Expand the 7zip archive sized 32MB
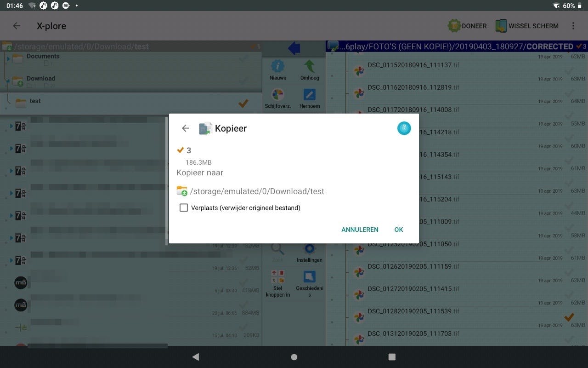This screenshot has height=368, width=588. 11,238
